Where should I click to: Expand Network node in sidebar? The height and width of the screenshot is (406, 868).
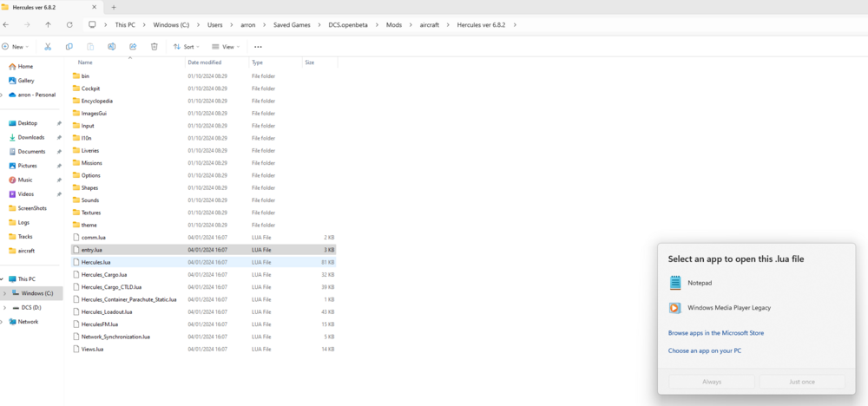[2, 322]
